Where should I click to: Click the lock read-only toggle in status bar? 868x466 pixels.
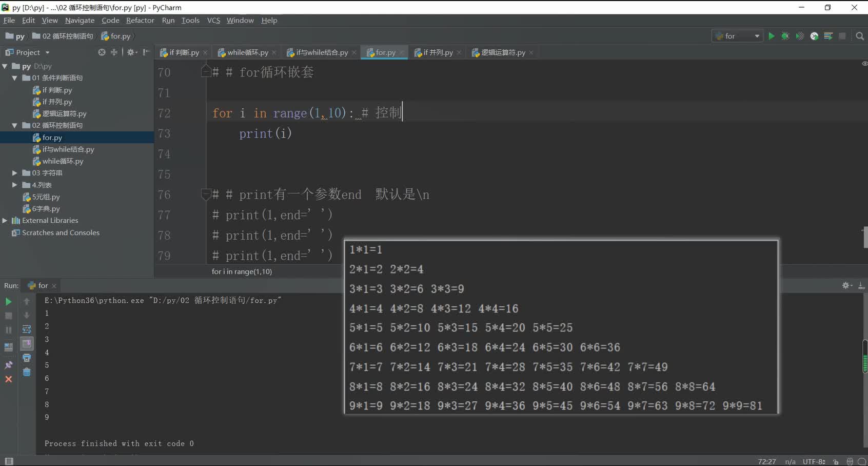836,461
